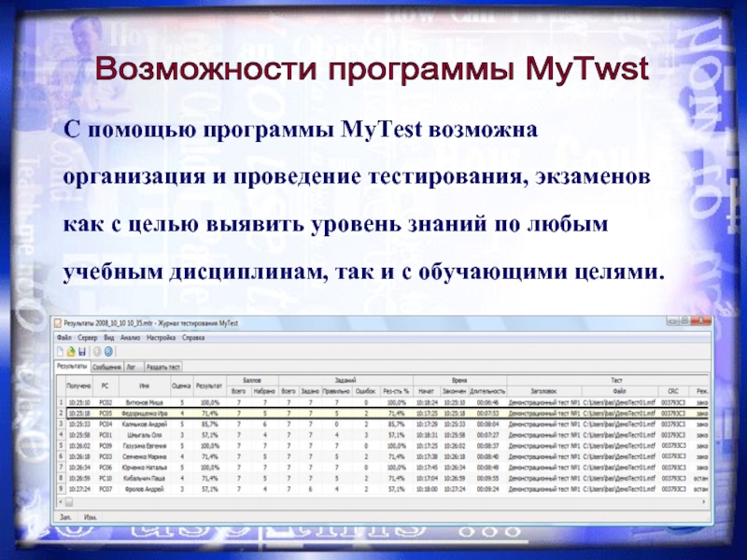Click the Изм. status bar entry
Viewport: 747px width, 560px height.
(90, 517)
